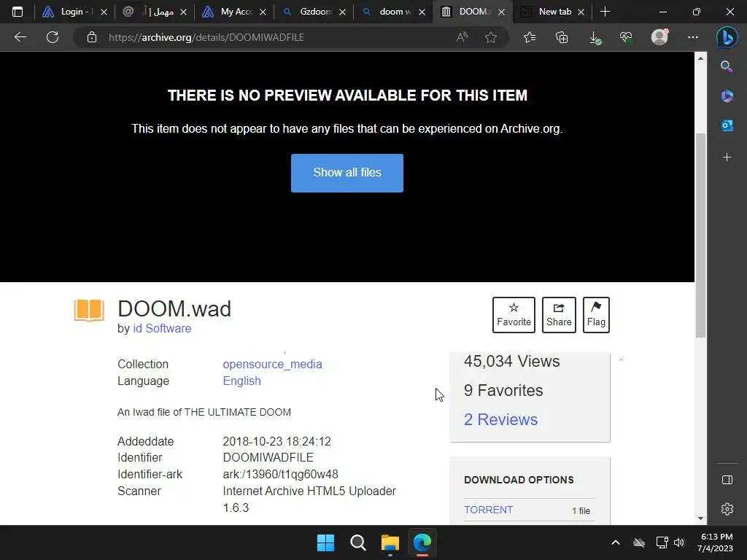
Task: Click the Edge taskbar icon
Action: click(x=422, y=542)
